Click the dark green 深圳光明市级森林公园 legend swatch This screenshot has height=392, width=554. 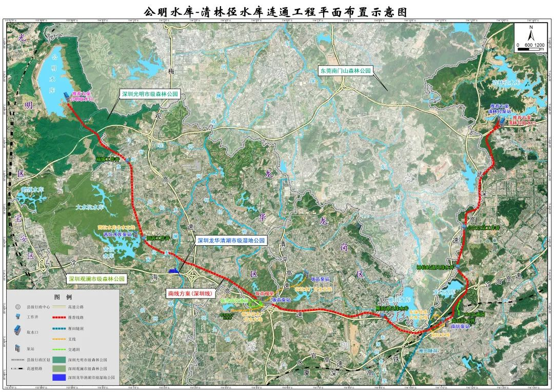(x=58, y=360)
